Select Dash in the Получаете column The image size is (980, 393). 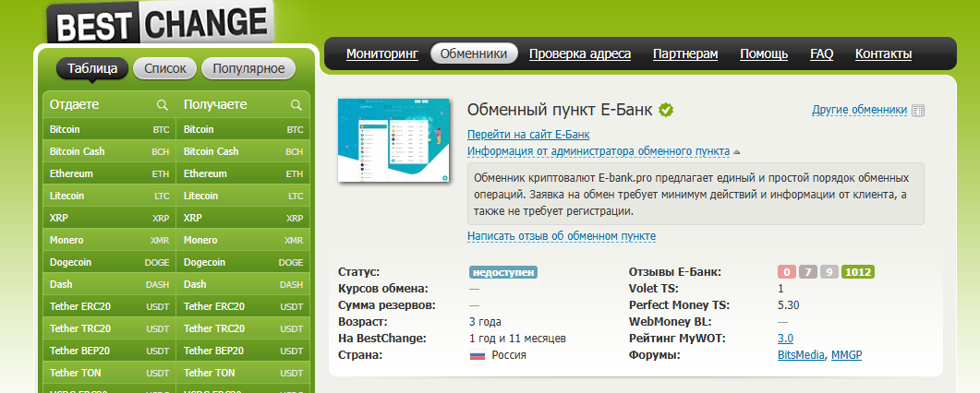pyautogui.click(x=243, y=284)
